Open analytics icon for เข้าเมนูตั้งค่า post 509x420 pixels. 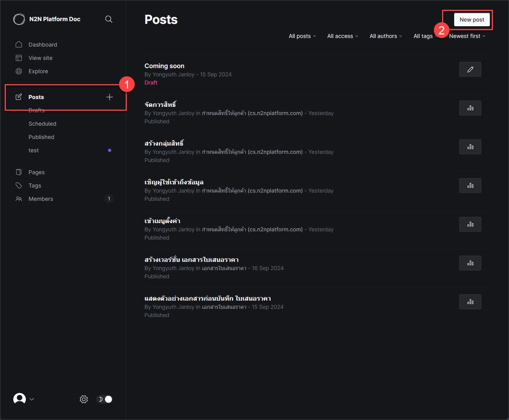470,224
